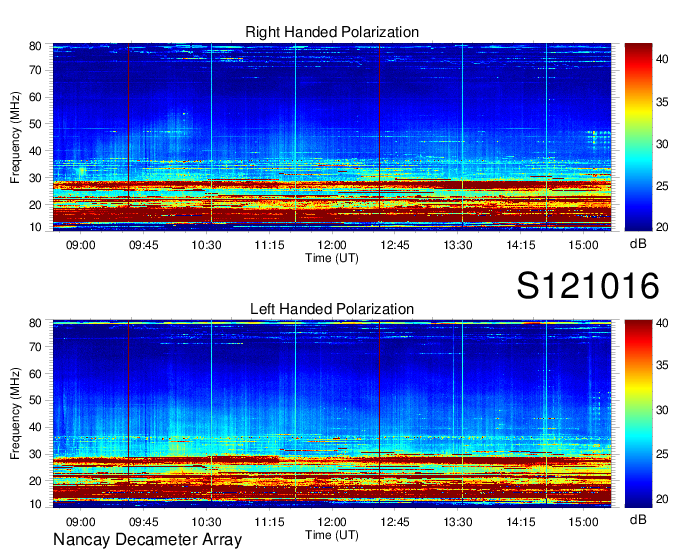Click 12:00 tick under Right Handed plot
Image resolution: width=680 pixels, height=552 pixels.
click(x=332, y=245)
